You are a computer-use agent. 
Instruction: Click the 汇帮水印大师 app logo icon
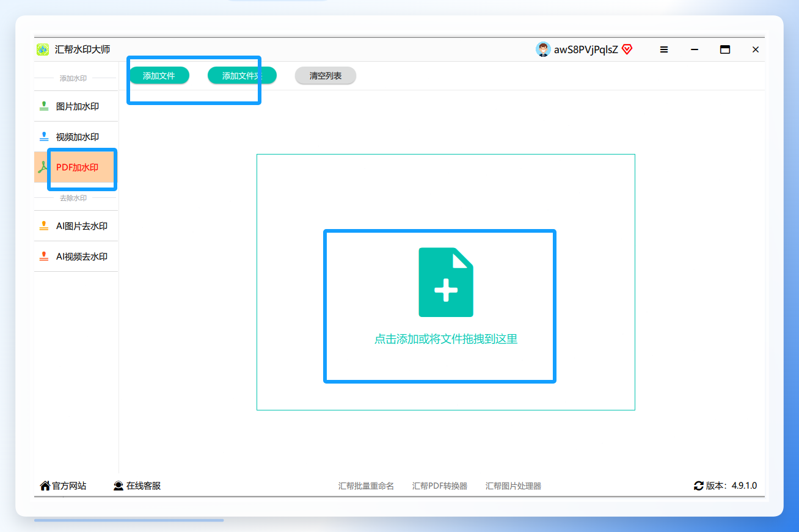43,49
